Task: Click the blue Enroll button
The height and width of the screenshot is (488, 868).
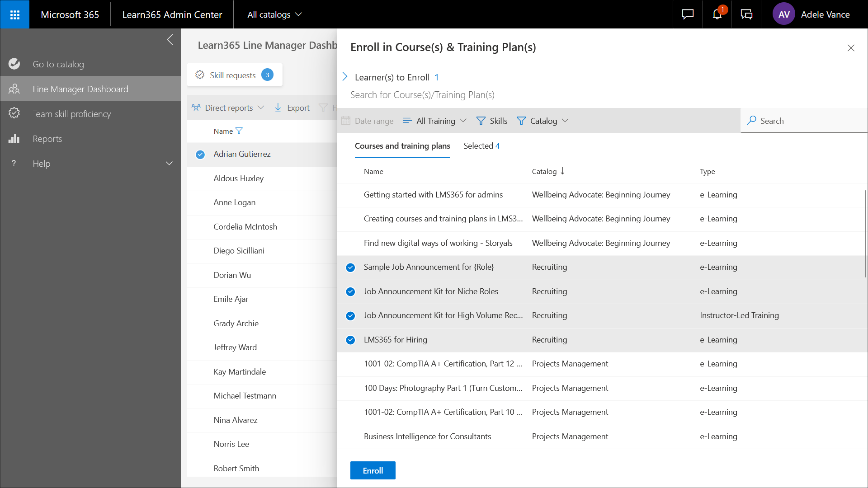Action: (x=373, y=470)
